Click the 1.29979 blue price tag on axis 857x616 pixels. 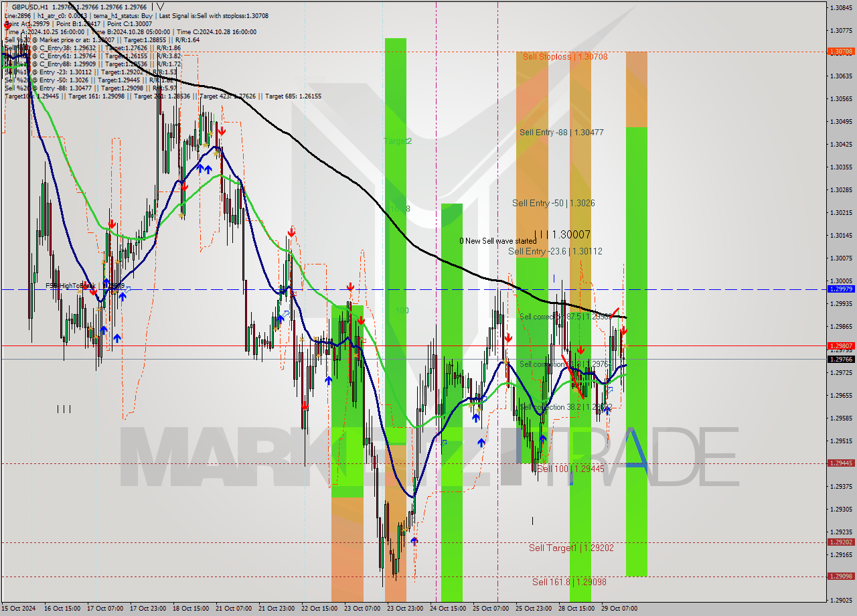840,289
